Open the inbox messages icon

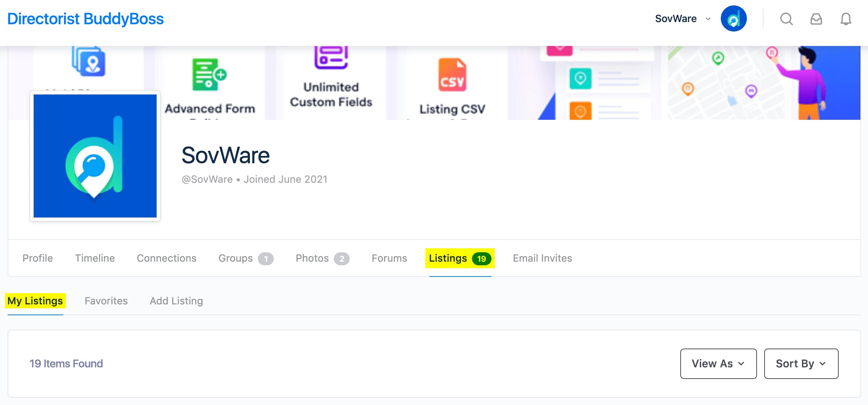816,19
